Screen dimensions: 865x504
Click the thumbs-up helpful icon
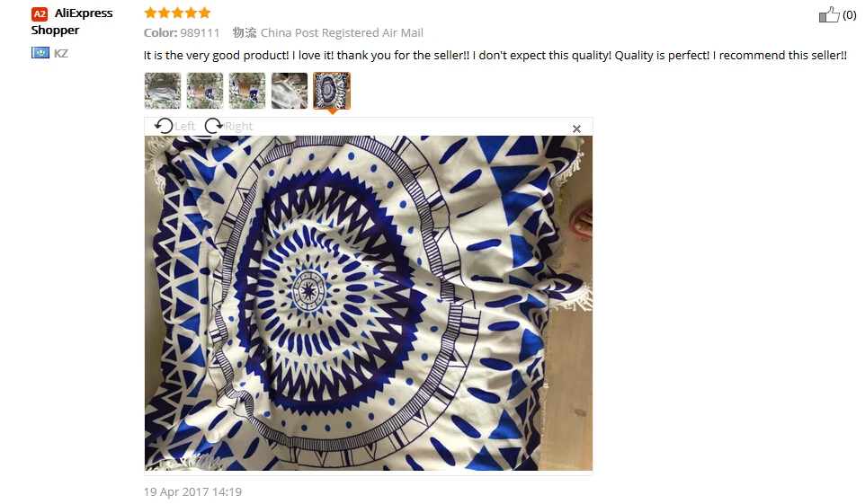[829, 14]
